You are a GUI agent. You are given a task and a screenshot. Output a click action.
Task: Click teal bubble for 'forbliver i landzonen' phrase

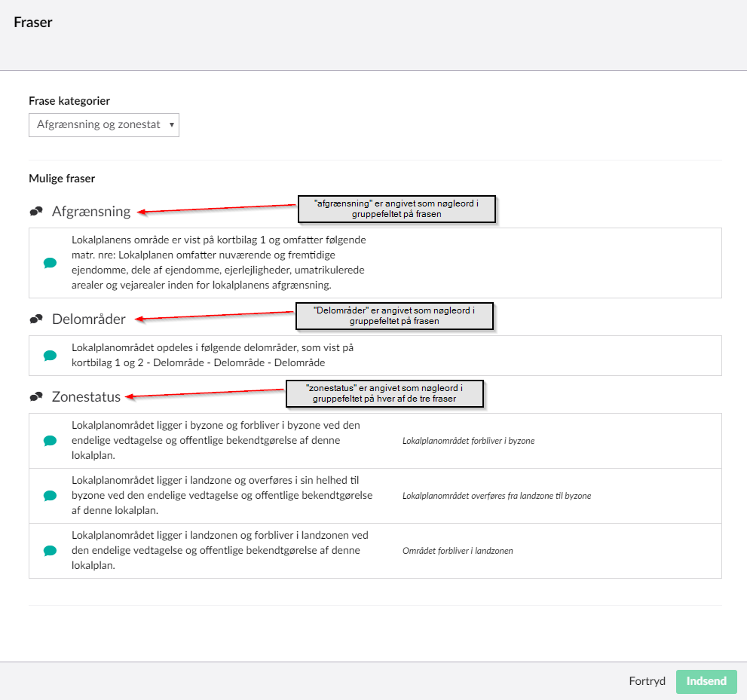pos(50,551)
